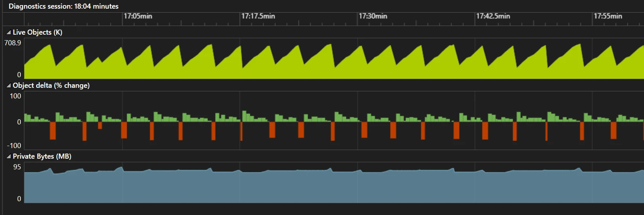Viewport: 644px width, 215px height.
Task: Click the shortest orange bar in Object delta
Action: (100, 126)
